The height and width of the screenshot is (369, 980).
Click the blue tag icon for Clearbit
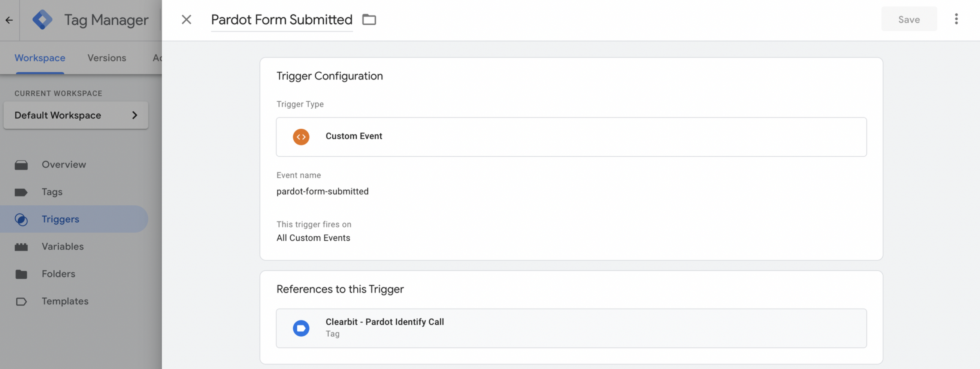300,328
